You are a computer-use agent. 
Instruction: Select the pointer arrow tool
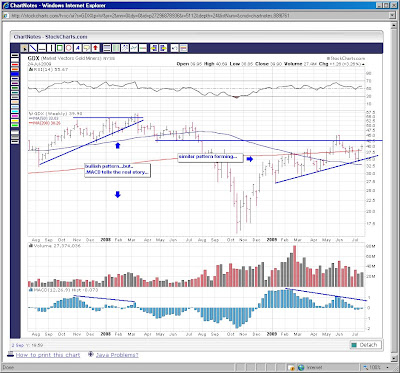(x=24, y=48)
